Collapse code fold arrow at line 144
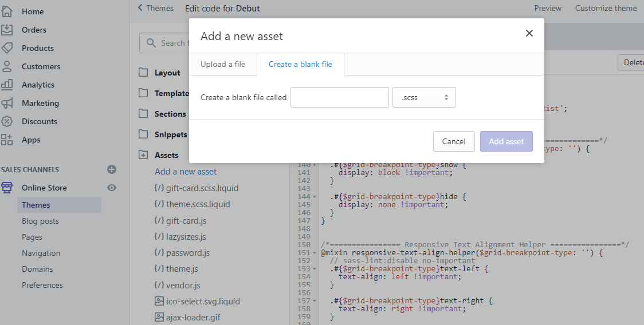 click(315, 197)
